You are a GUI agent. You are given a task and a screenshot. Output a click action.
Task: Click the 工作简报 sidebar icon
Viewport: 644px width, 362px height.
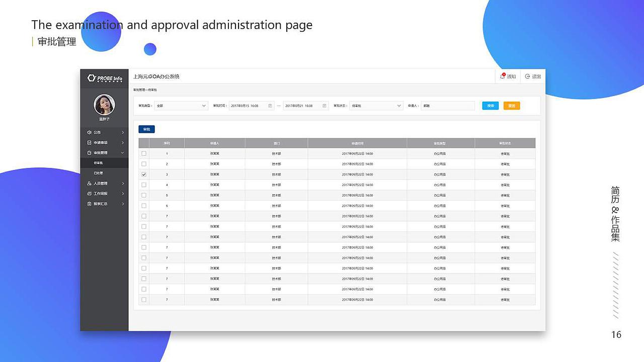[x=89, y=194]
